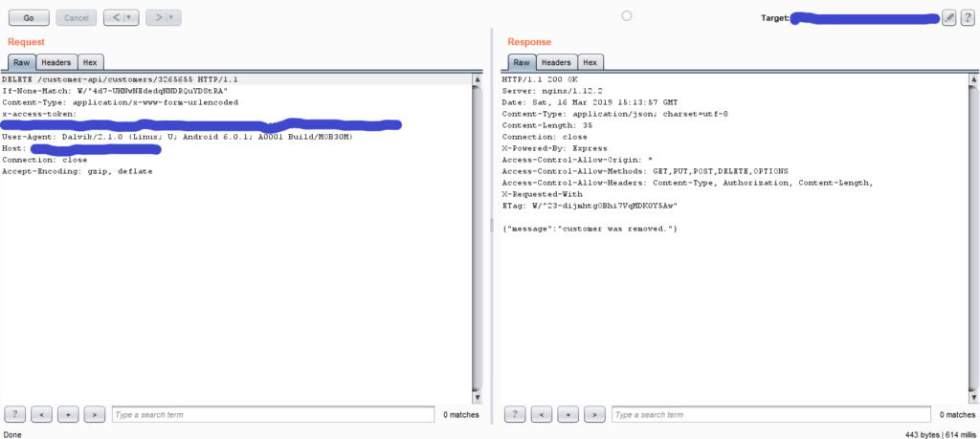This screenshot has width=980, height=439.
Task: Click the plus button in request search bar
Action: click(x=68, y=414)
